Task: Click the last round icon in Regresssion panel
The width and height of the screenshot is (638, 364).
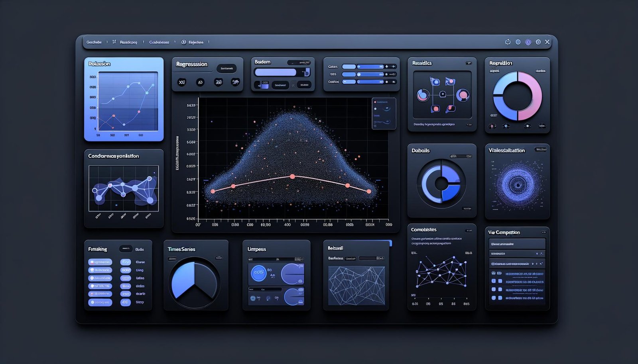Action: [x=235, y=82]
